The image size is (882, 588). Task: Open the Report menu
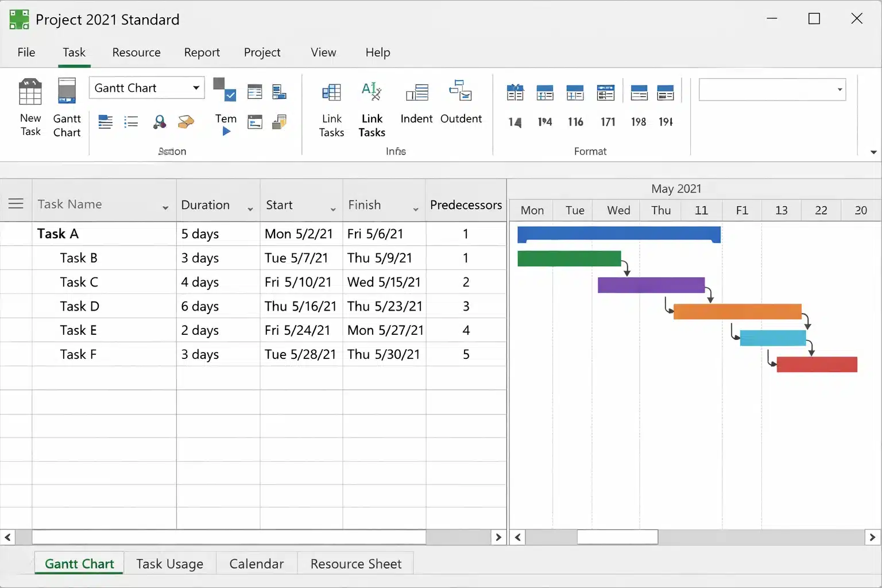pos(202,52)
